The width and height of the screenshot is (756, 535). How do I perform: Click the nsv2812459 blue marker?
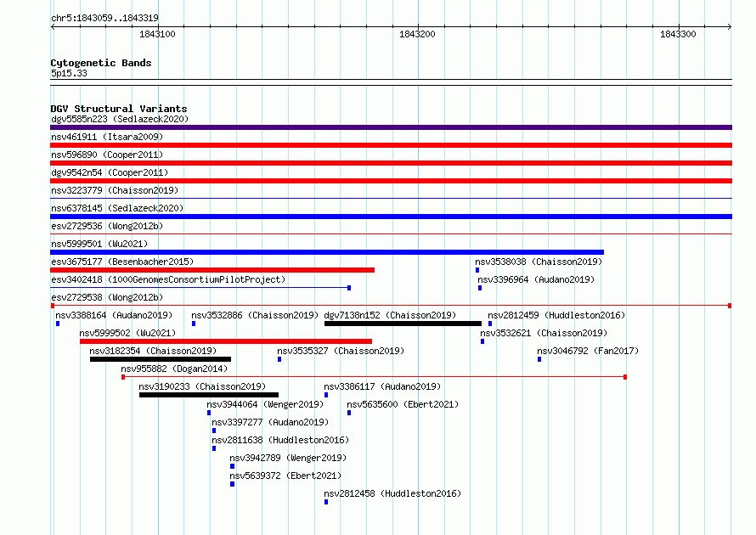[490, 324]
